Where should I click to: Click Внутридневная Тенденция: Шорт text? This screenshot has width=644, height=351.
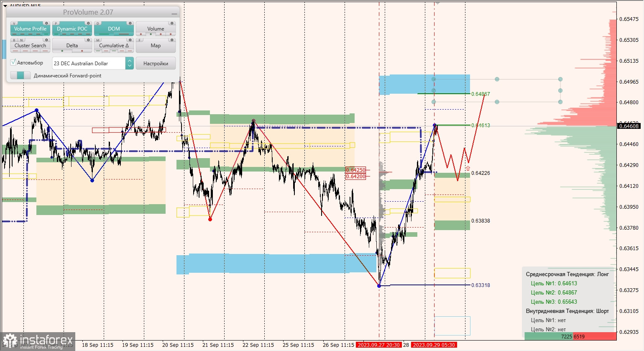[x=567, y=311]
